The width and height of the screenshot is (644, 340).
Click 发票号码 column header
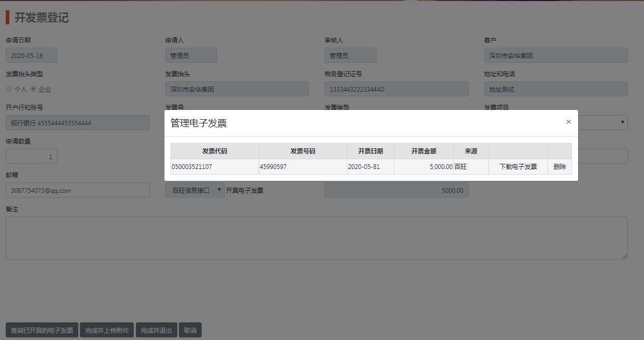tap(303, 151)
